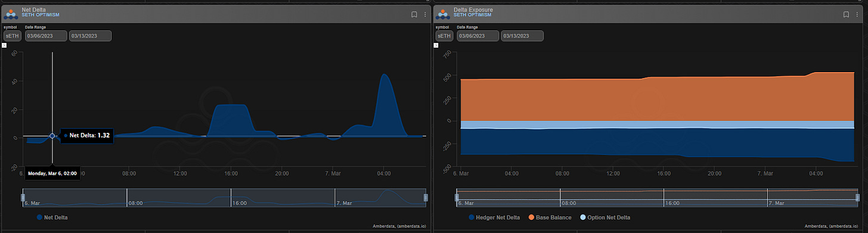Open the three-dot menu on Net Delta panel
Image resolution: width=868 pixels, height=233 pixels.
coord(425,14)
